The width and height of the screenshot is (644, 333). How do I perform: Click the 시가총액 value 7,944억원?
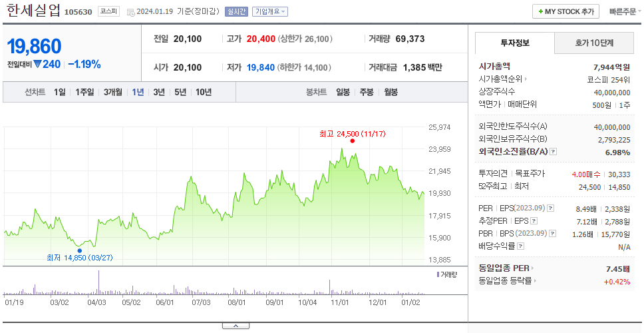[611, 67]
